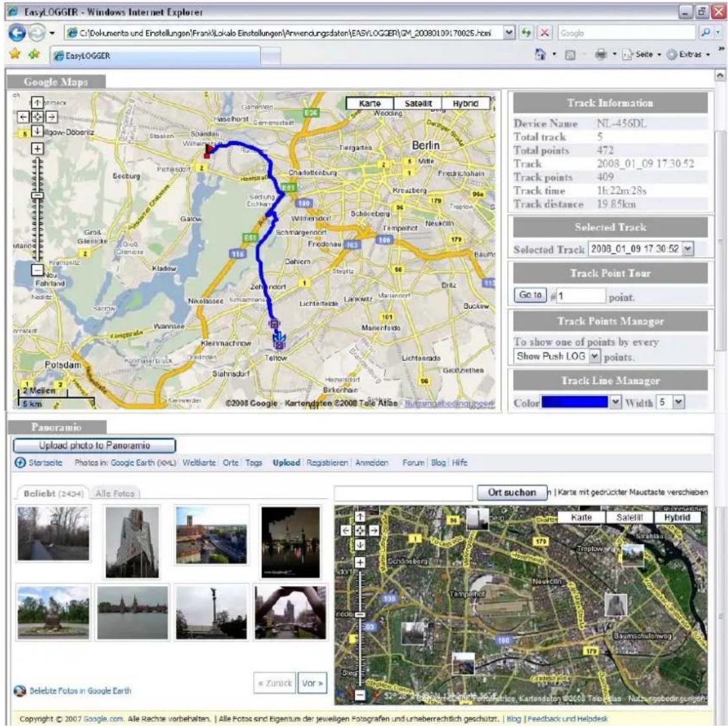The image size is (728, 726).
Task: Select the EasyLOGGER browser tab
Action: pyautogui.click(x=155, y=56)
